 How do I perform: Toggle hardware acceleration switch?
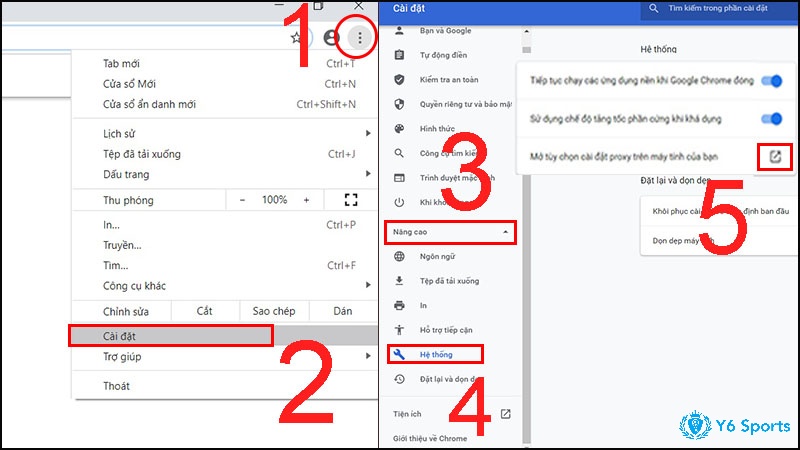click(x=771, y=119)
